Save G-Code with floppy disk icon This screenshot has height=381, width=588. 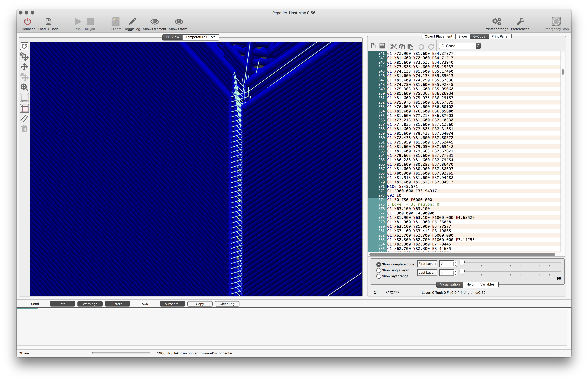tap(382, 46)
